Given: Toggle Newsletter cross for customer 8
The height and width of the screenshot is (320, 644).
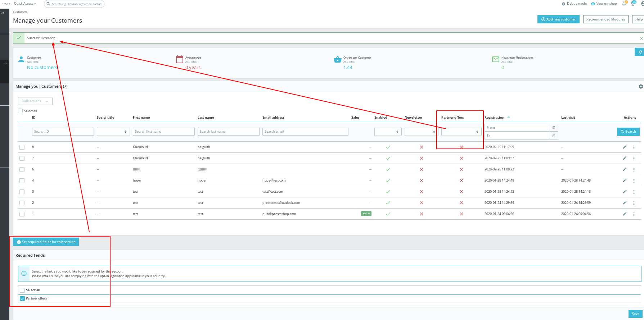Looking at the screenshot, I should (x=422, y=147).
